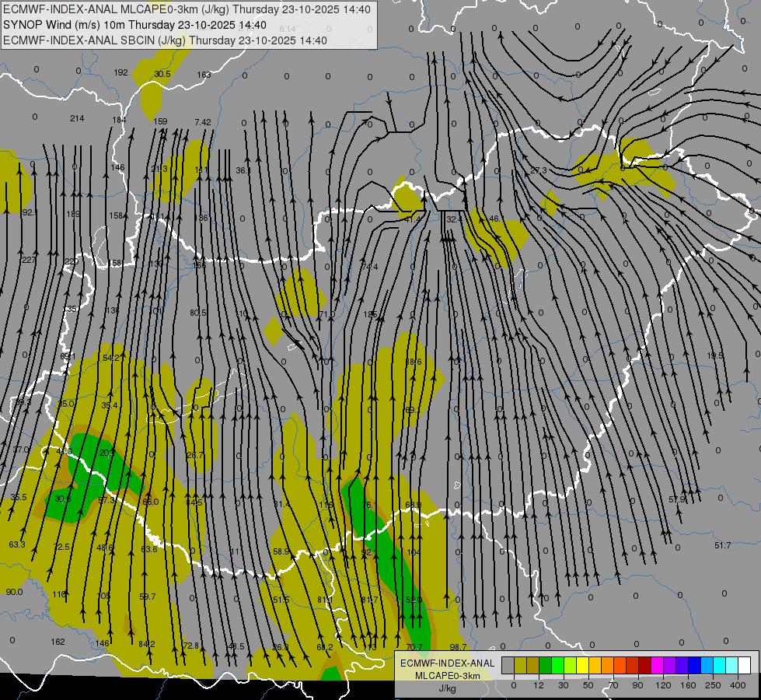Viewport: 761px width, 700px height.
Task: Click the sky blue legend swatch before 250
Action: point(707,665)
